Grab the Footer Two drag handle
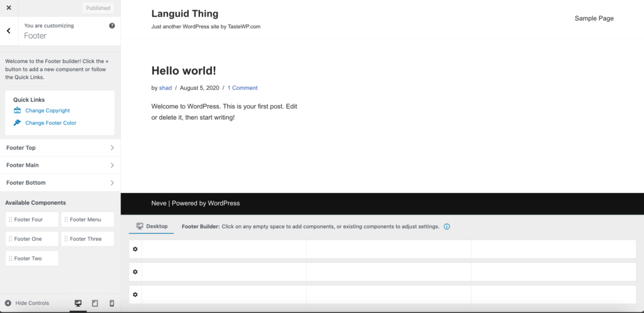The width and height of the screenshot is (644, 313). [x=10, y=258]
